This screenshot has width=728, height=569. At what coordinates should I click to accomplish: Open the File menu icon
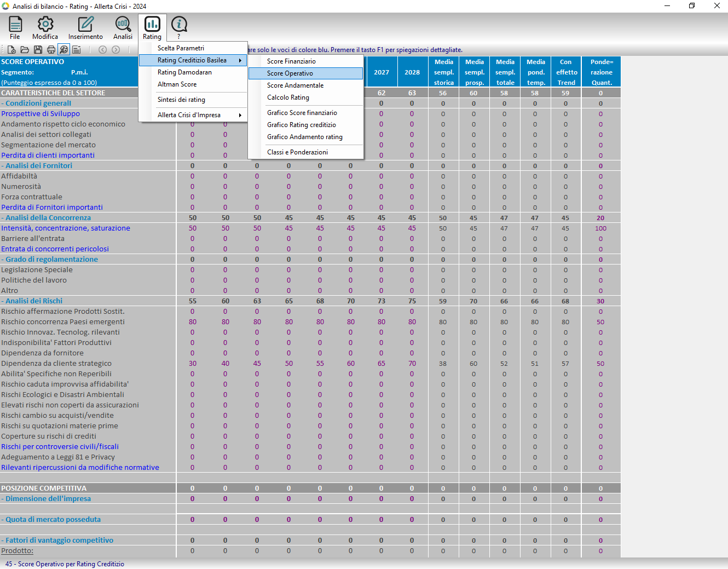click(x=15, y=28)
